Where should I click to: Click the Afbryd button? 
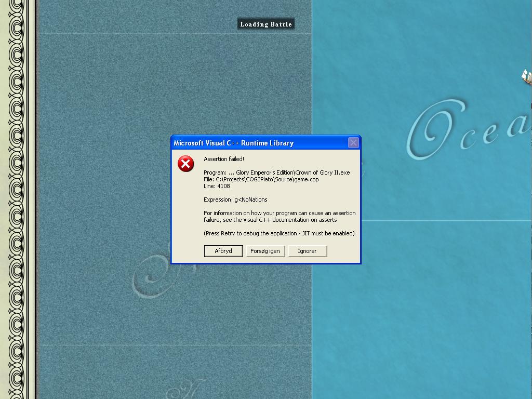click(x=223, y=251)
